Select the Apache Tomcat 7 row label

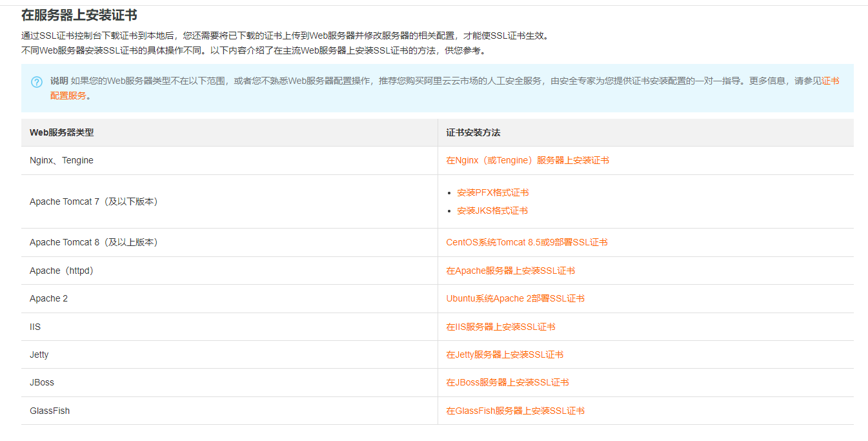[x=94, y=201]
